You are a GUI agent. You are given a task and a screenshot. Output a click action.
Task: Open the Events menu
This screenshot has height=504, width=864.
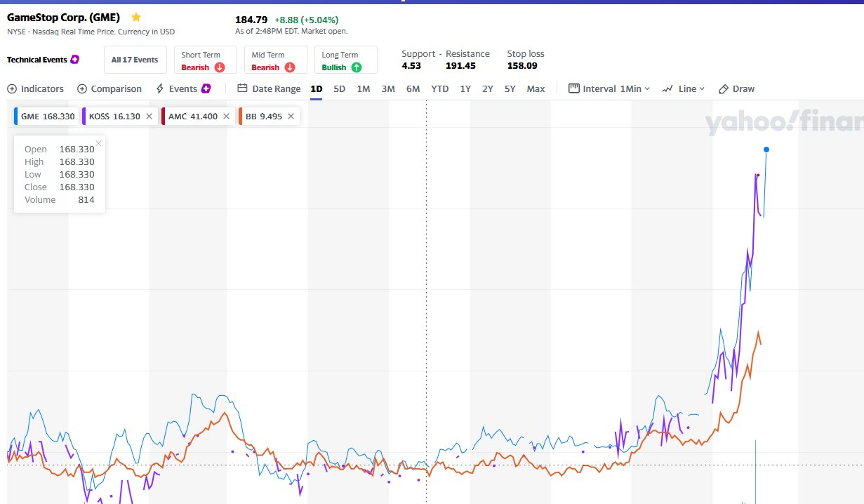click(183, 89)
